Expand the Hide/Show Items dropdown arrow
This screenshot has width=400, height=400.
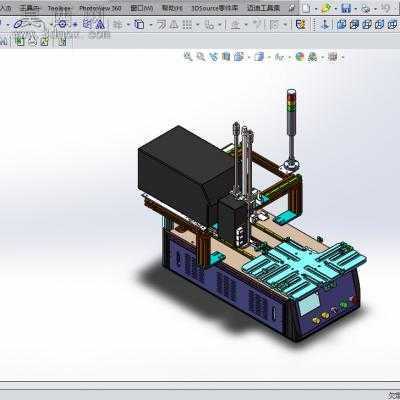289,58
